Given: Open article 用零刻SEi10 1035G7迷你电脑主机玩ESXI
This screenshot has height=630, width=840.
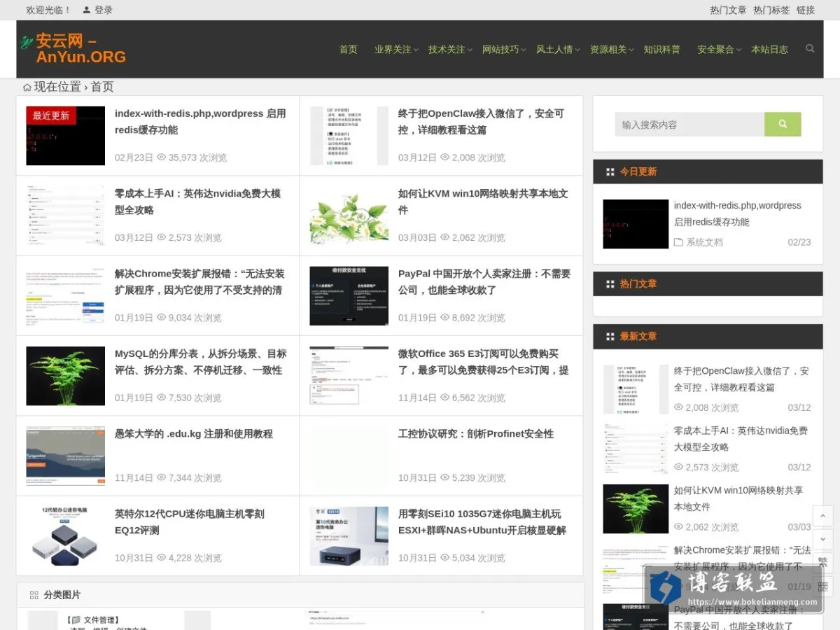Looking at the screenshot, I should pyautogui.click(x=482, y=522).
